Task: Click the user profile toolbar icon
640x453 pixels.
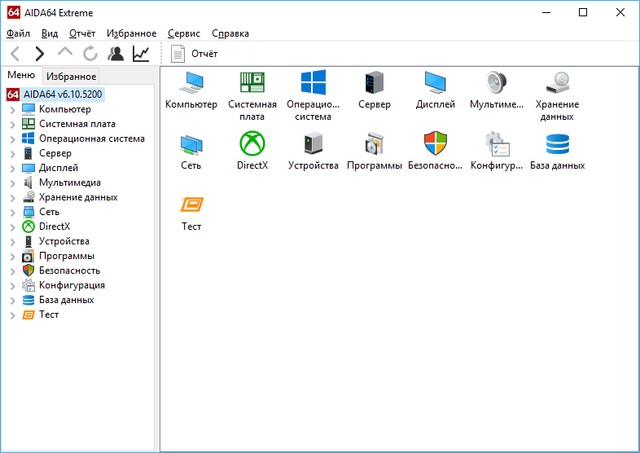Action: tap(116, 53)
